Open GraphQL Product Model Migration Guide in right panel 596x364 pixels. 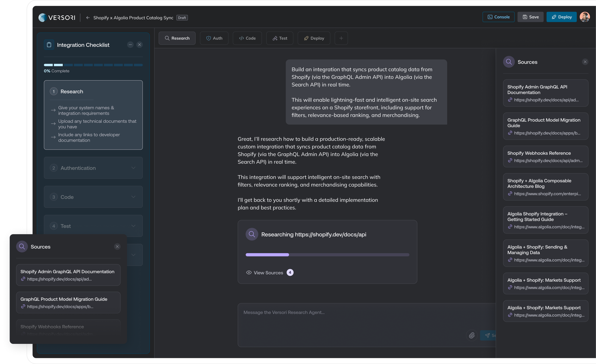pyautogui.click(x=546, y=126)
